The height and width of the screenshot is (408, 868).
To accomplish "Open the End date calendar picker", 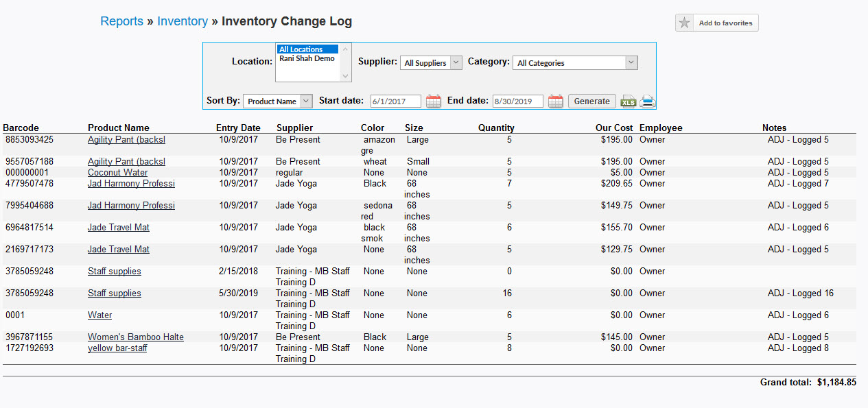I will pos(555,101).
